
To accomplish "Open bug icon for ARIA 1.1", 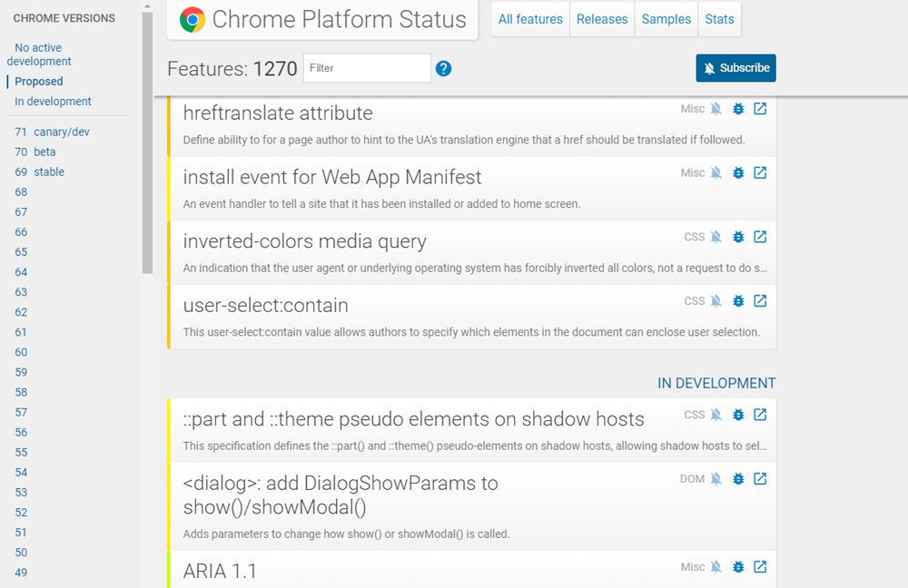I will (738, 567).
